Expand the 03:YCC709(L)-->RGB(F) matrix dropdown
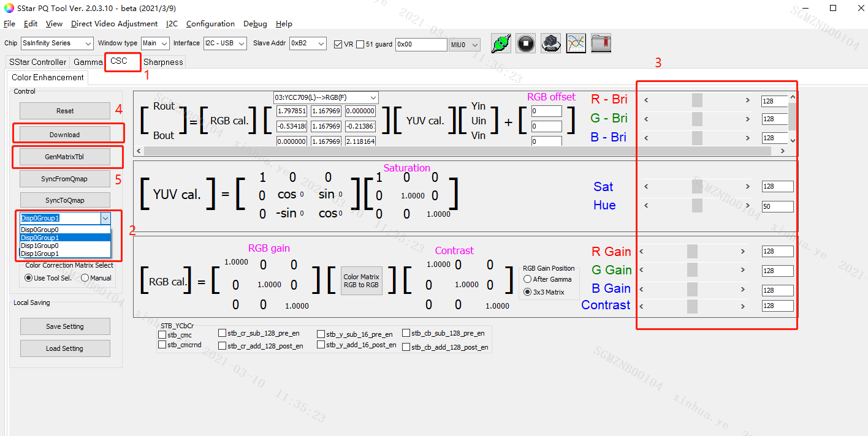The image size is (868, 436). 373,98
